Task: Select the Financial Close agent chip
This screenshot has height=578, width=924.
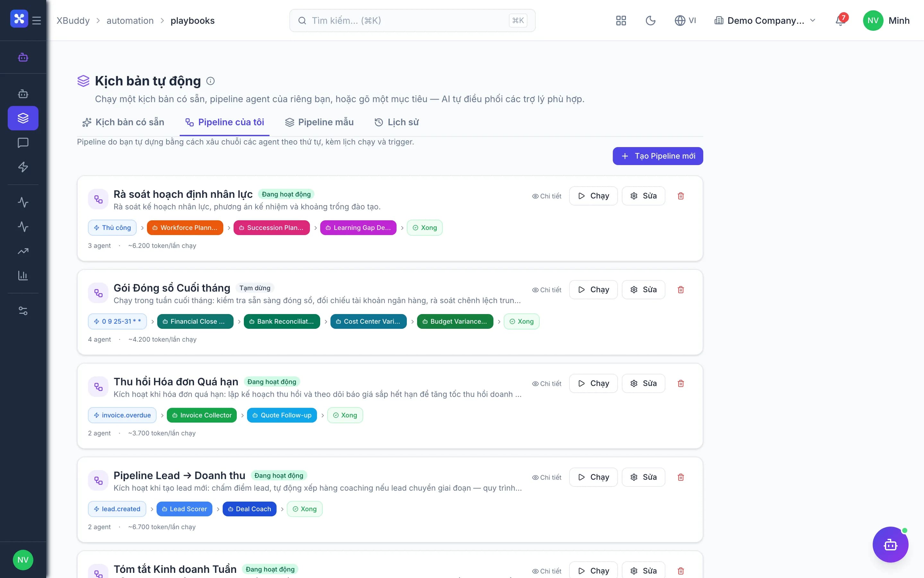Action: pyautogui.click(x=195, y=321)
